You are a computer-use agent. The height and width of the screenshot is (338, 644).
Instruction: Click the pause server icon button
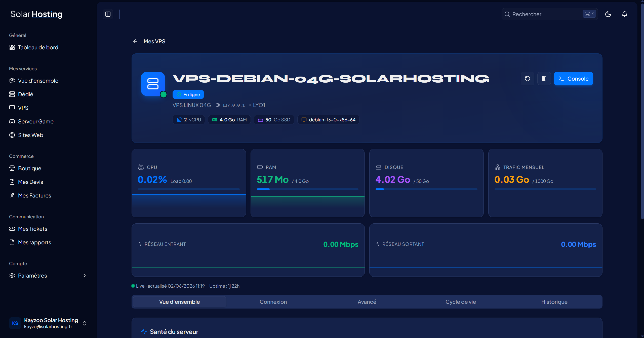tap(544, 79)
